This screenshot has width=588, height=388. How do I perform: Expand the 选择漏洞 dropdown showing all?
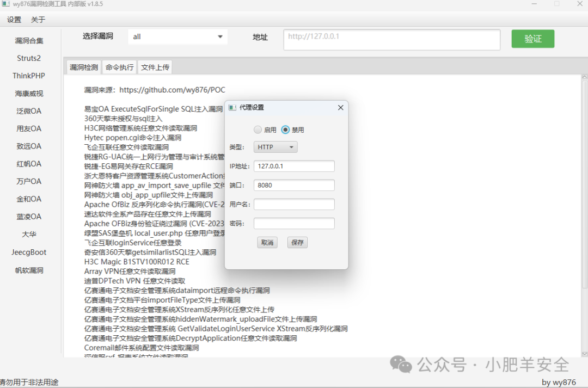point(177,37)
